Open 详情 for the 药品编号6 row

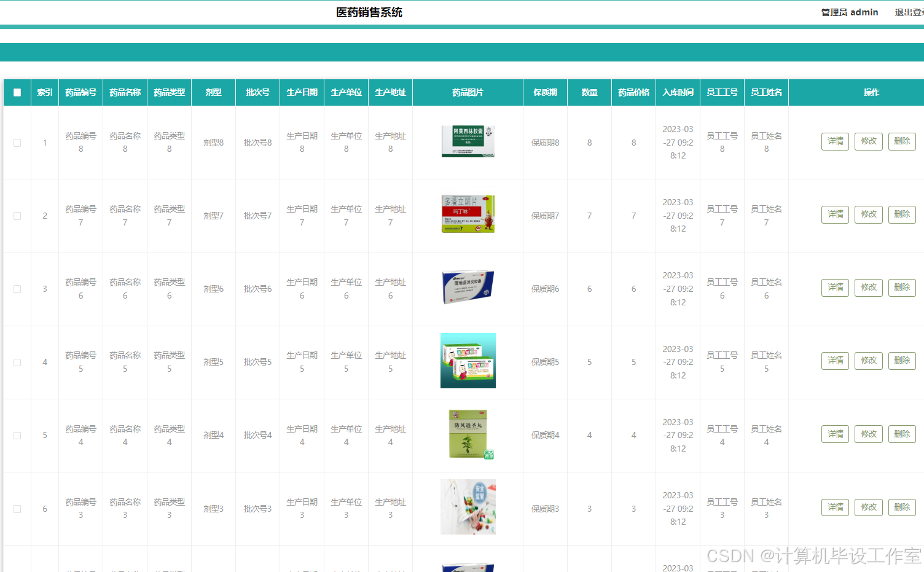(835, 288)
